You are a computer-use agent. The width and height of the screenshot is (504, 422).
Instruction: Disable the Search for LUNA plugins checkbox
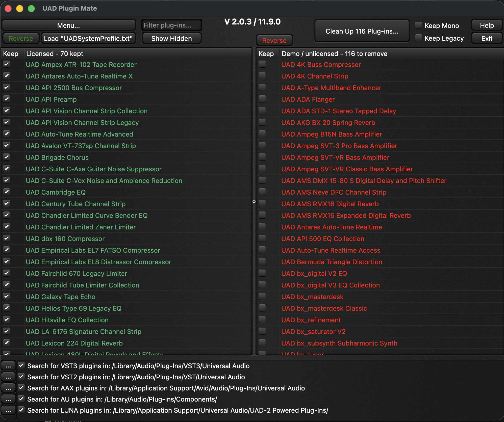pos(21,410)
